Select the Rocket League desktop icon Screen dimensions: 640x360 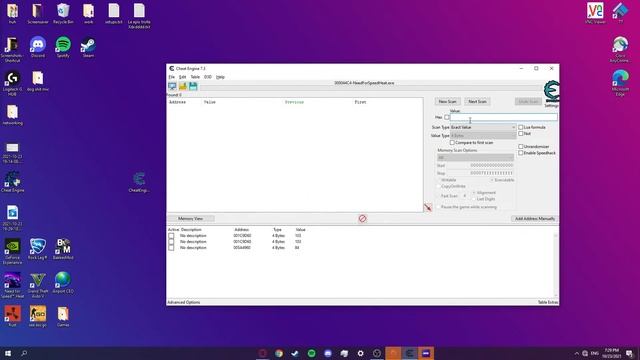[38, 249]
